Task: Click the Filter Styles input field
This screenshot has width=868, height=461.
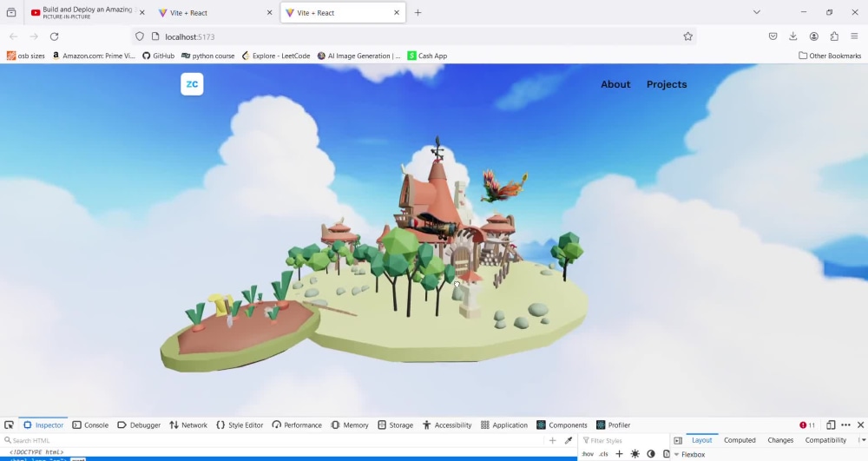Action: pyautogui.click(x=622, y=440)
